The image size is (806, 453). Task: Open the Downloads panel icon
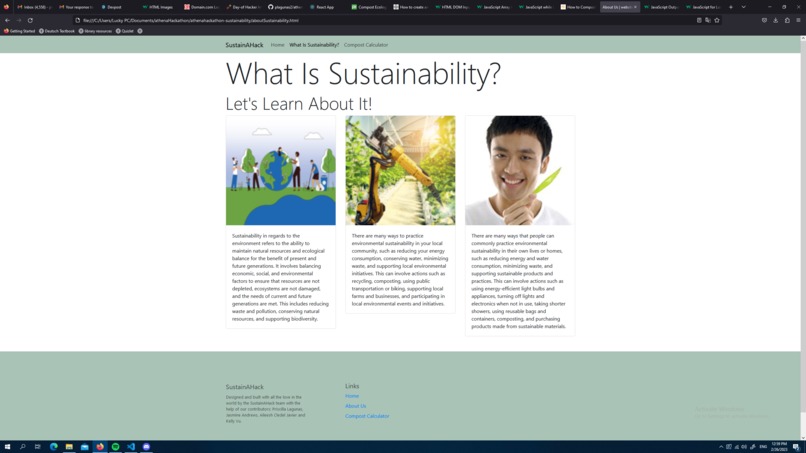[776, 21]
